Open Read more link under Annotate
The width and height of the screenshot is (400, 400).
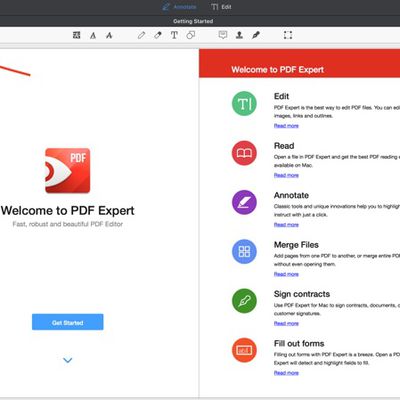coord(286,225)
